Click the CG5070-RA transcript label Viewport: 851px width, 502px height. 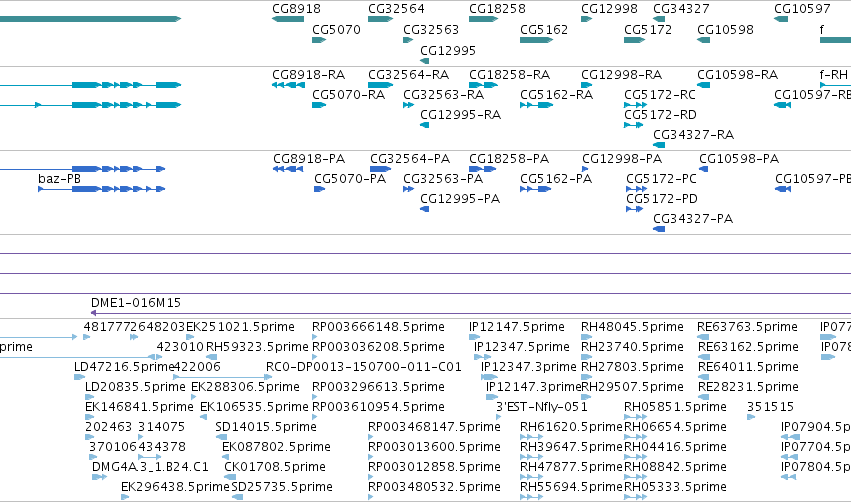coord(348,94)
